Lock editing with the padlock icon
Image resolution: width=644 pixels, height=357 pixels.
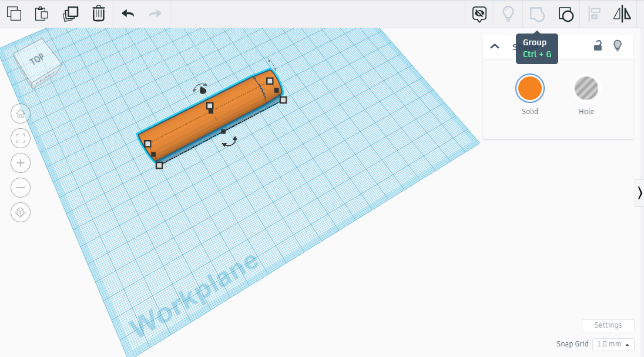598,45
